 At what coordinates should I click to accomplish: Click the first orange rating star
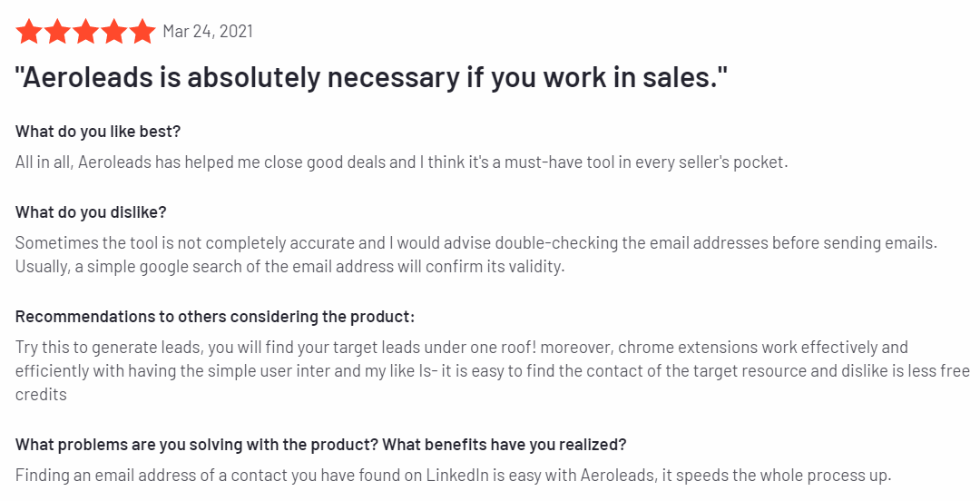(x=28, y=31)
